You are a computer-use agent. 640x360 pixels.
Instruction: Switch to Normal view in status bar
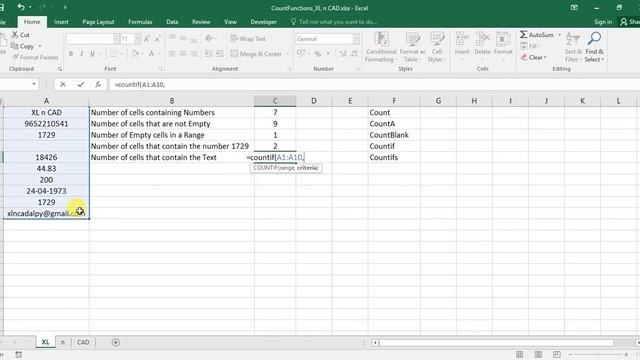click(519, 354)
